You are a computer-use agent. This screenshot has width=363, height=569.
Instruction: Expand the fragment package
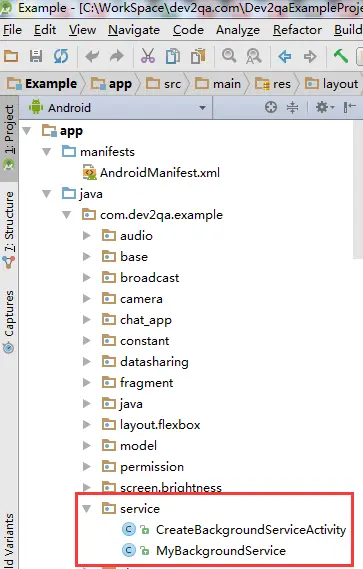pos(86,382)
